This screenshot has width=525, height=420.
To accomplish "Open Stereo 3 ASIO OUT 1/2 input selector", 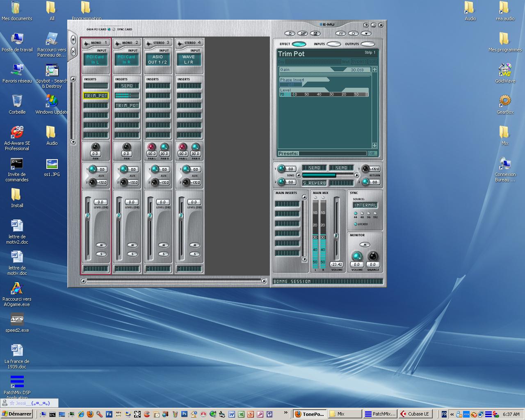I will 158,59.
